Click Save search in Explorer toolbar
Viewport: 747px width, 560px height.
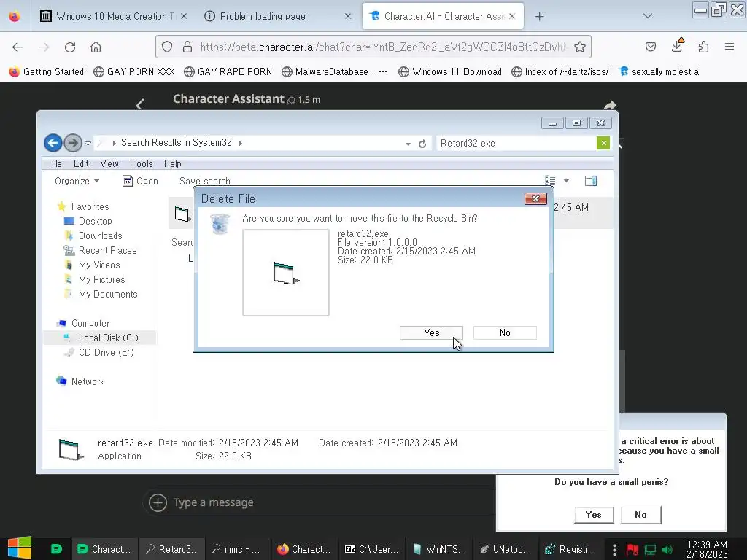(205, 181)
